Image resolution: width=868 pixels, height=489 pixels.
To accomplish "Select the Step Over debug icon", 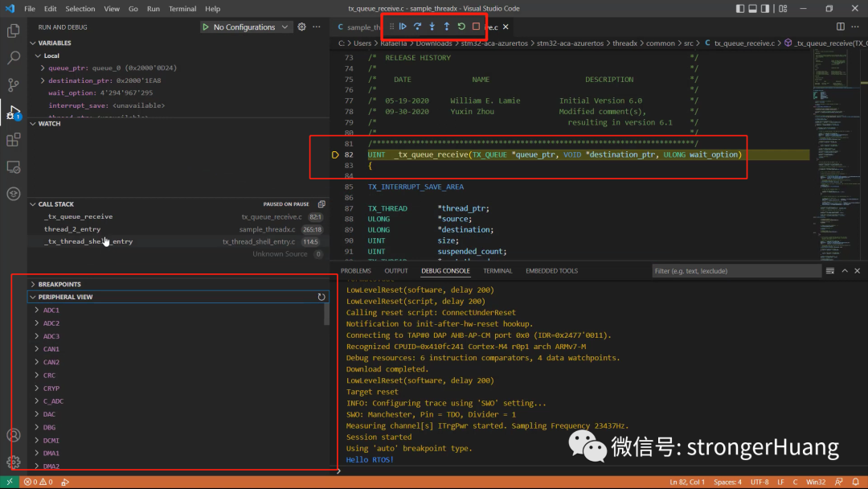I will click(x=417, y=27).
